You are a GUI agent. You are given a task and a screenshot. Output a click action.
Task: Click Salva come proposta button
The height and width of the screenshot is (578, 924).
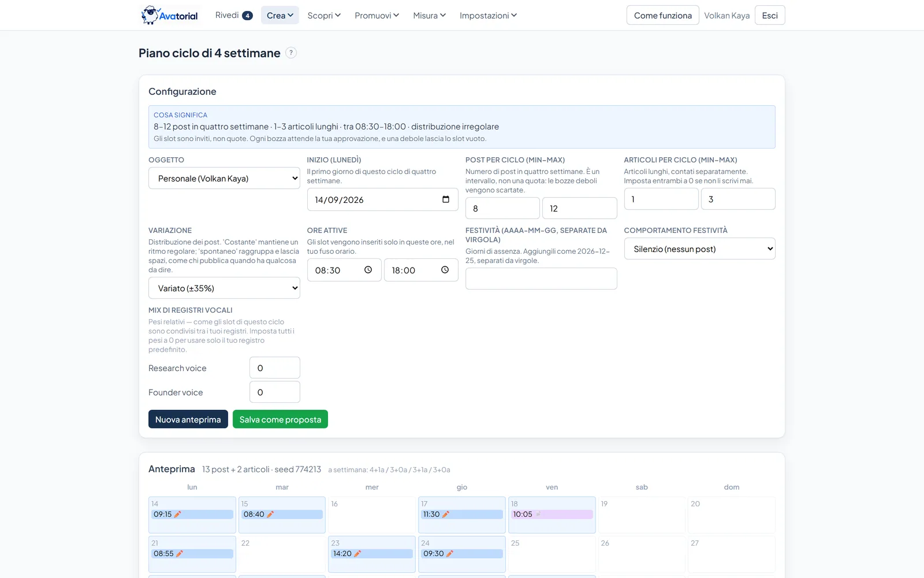(x=280, y=419)
